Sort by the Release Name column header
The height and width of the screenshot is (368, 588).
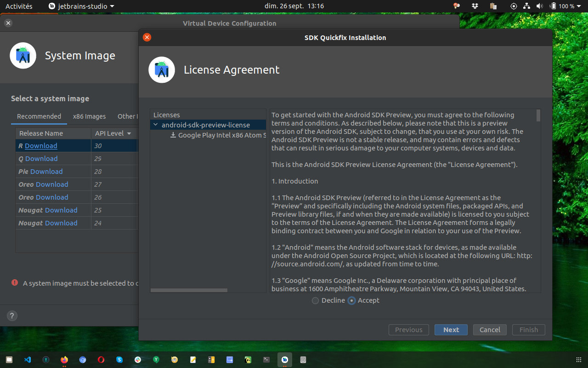[x=53, y=133]
